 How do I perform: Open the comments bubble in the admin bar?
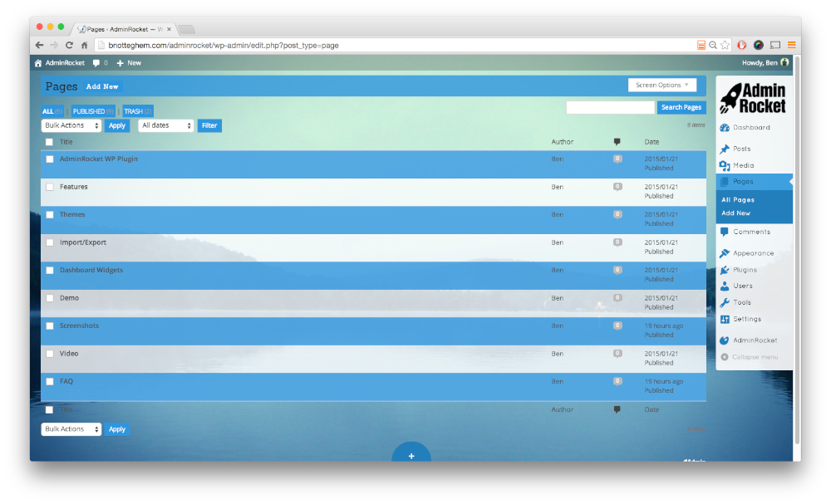(x=96, y=63)
